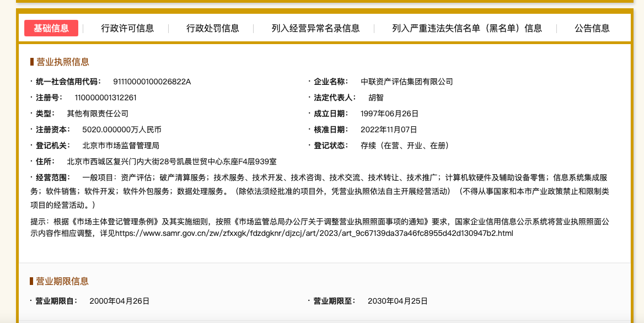Screen dimensions: 644x323
Task: Switch to the 行政处罚信息 tab
Action: pos(213,28)
